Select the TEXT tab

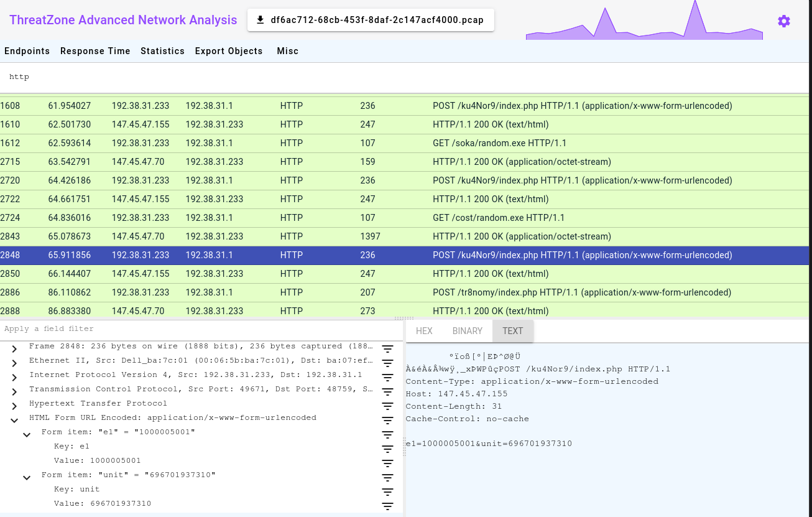point(513,331)
